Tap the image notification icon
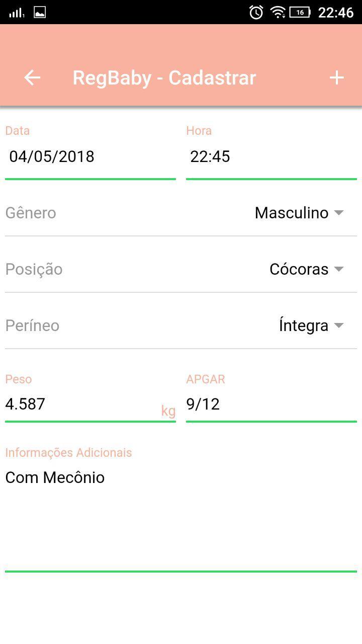The image size is (362, 644). click(x=40, y=13)
